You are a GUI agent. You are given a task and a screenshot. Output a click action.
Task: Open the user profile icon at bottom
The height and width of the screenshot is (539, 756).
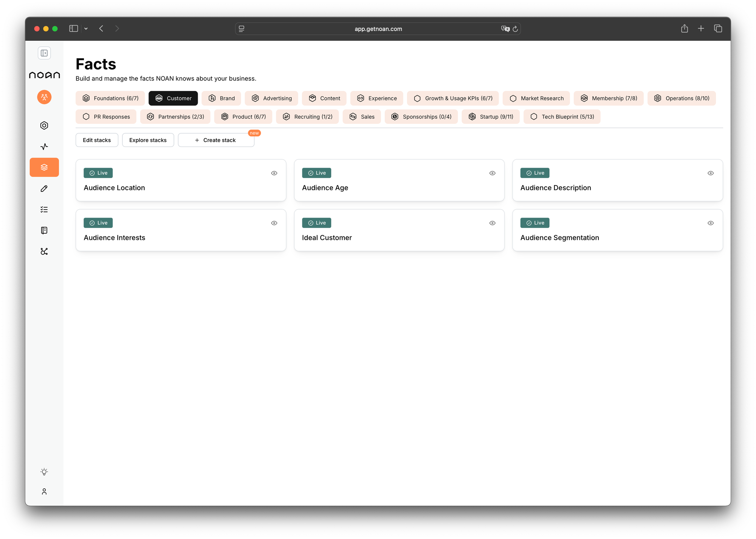(x=44, y=491)
